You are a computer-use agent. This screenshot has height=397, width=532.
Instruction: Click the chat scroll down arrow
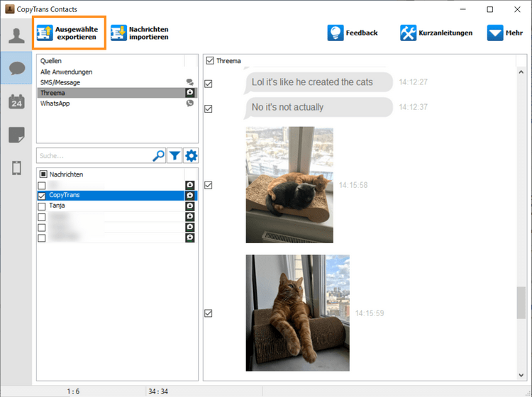521,375
